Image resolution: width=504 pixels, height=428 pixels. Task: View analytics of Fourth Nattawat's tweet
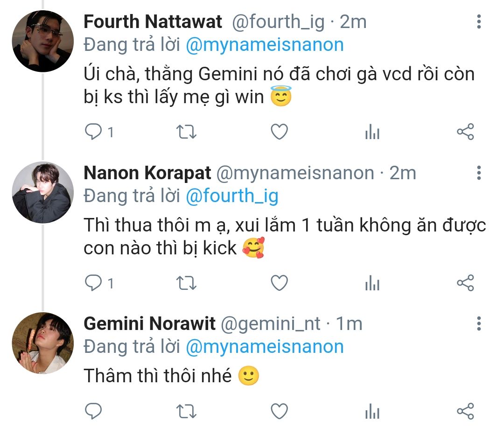click(x=372, y=132)
